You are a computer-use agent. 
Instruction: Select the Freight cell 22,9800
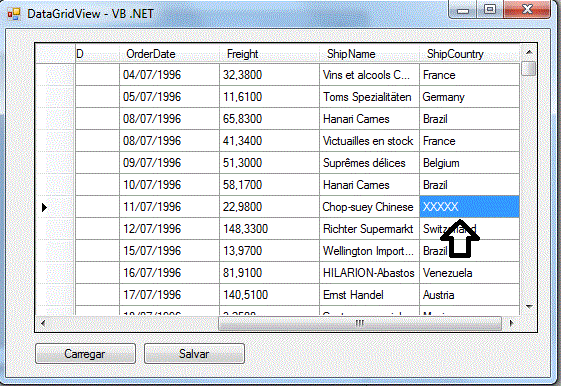coord(269,207)
